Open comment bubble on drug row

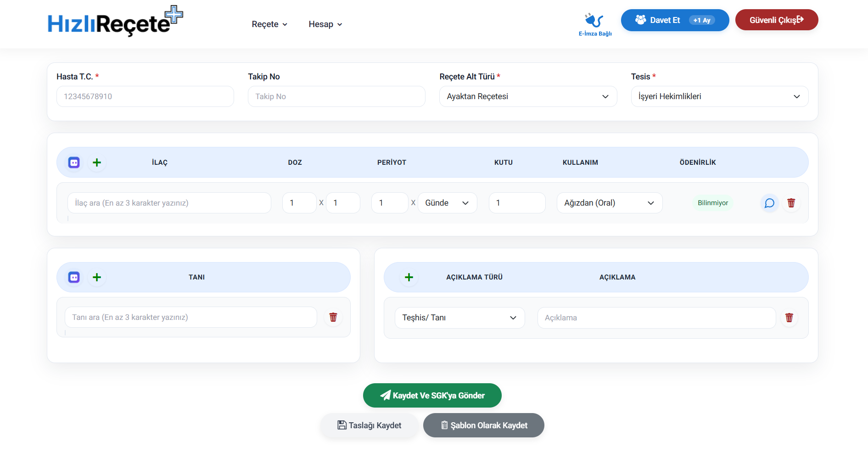[x=769, y=203]
